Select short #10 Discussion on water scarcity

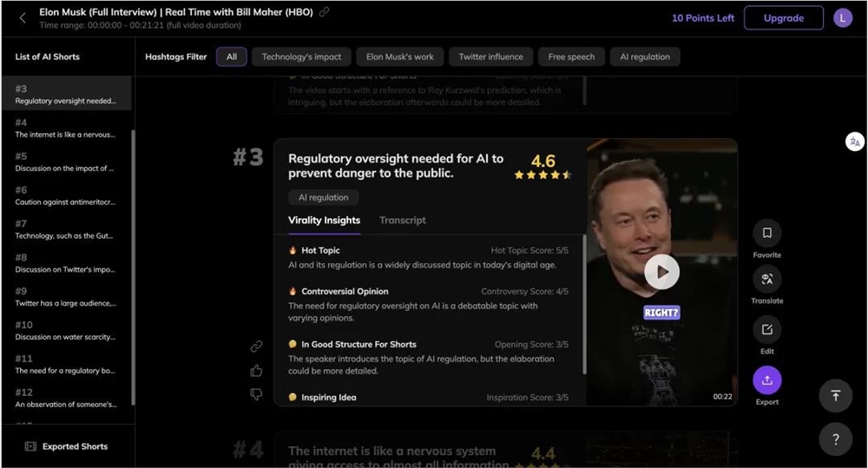pyautogui.click(x=67, y=331)
